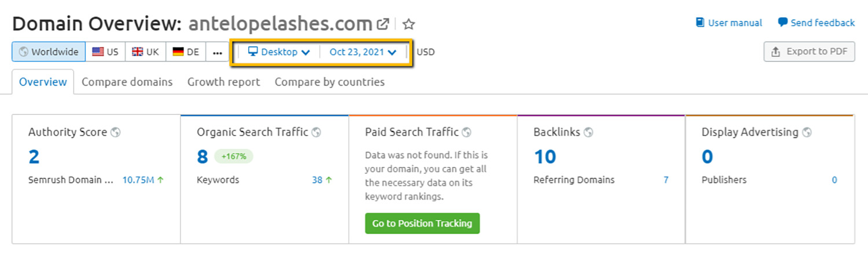868x255 pixels.
Task: Open the Oct 23, 2021 date dropdown
Action: (x=363, y=52)
